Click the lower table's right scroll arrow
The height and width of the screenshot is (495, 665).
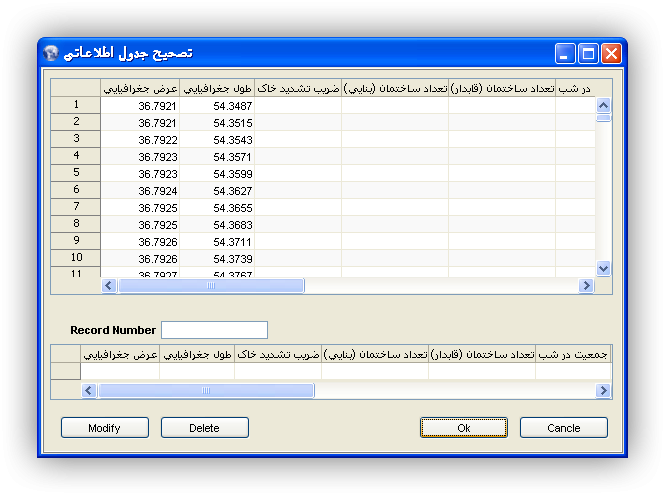point(602,391)
